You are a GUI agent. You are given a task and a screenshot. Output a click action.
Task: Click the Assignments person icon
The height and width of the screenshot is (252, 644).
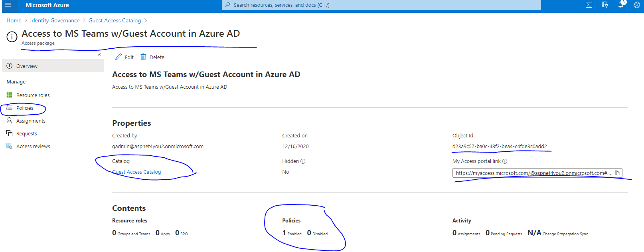(x=9, y=121)
